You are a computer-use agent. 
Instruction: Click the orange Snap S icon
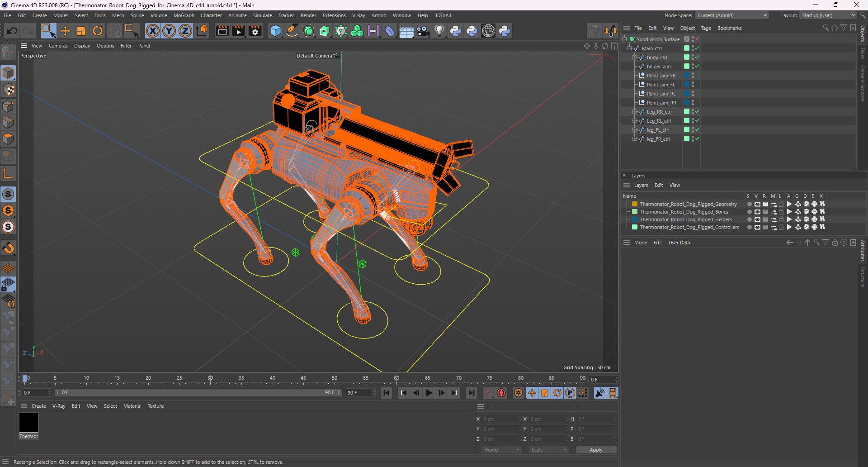pos(9,211)
